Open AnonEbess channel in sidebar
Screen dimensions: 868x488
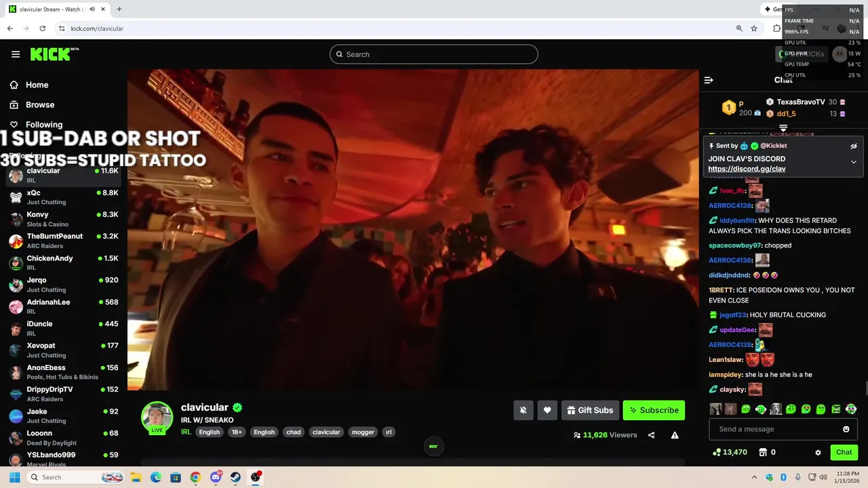coord(64,372)
